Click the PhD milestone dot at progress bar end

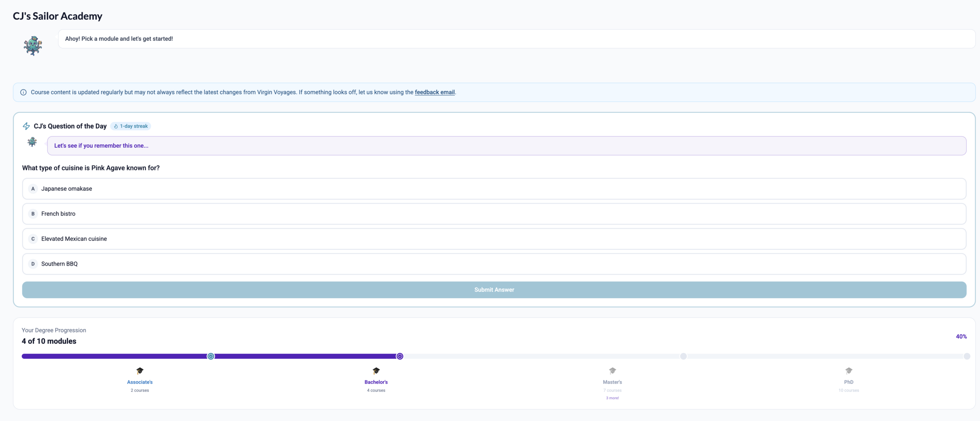[x=967, y=356]
